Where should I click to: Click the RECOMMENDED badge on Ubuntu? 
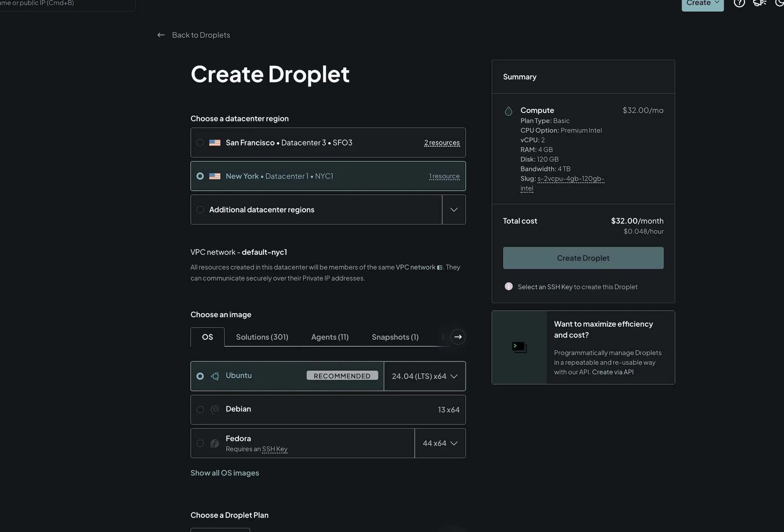pos(342,376)
